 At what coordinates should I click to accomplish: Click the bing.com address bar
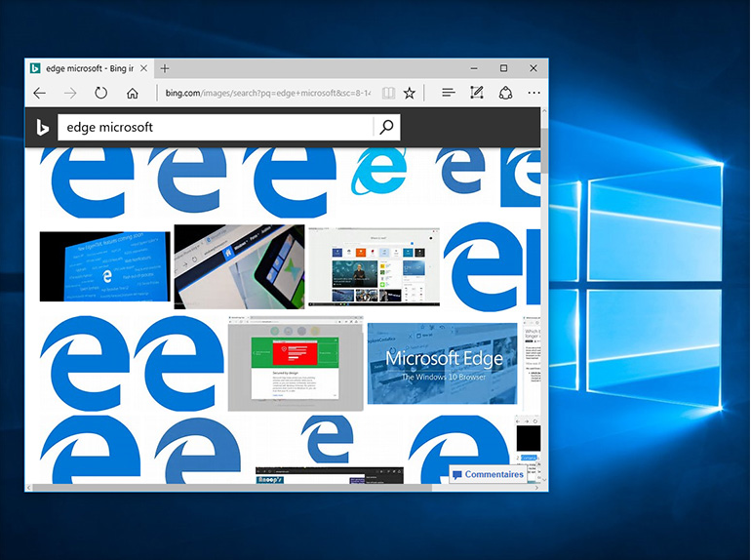click(x=263, y=94)
